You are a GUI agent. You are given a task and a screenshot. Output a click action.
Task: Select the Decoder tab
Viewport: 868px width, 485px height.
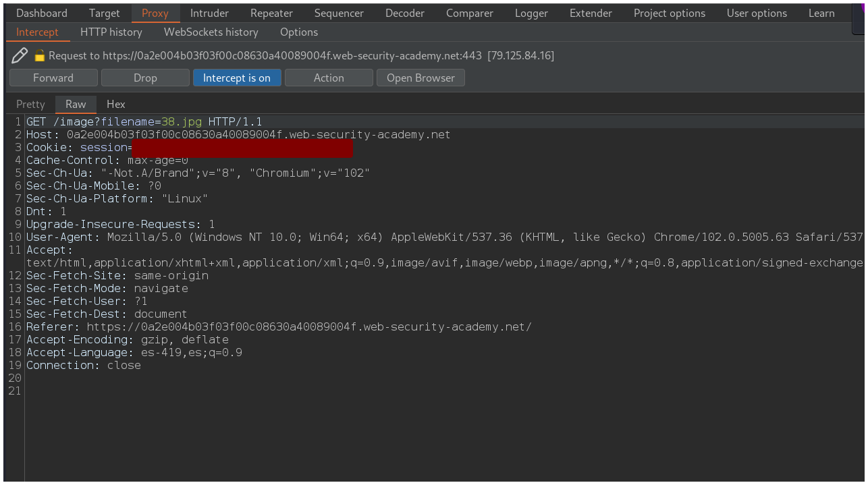(x=405, y=13)
